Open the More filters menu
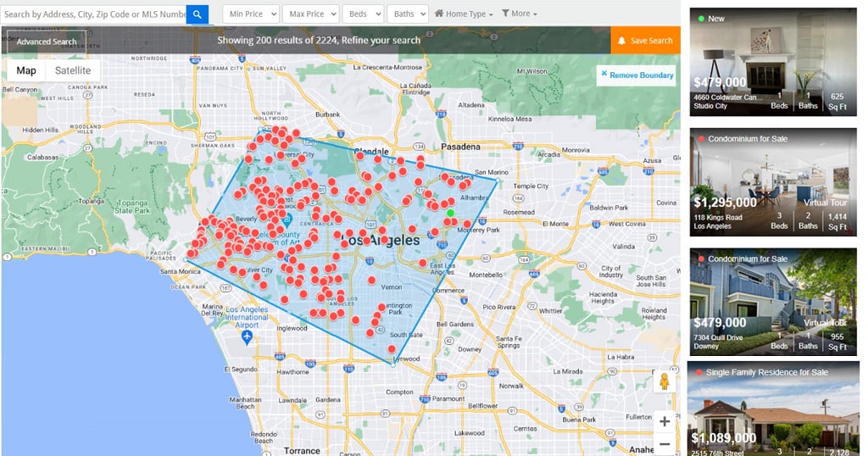868x456 pixels. pos(519,14)
